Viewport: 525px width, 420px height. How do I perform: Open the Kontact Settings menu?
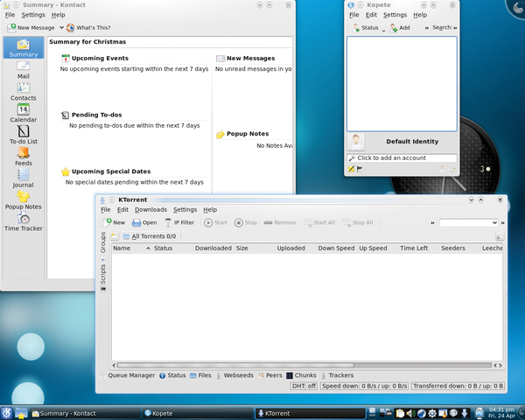click(33, 15)
